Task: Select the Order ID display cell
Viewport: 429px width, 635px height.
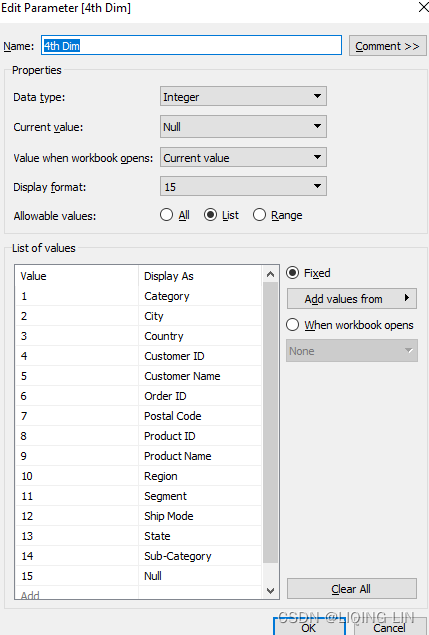Action: point(201,396)
